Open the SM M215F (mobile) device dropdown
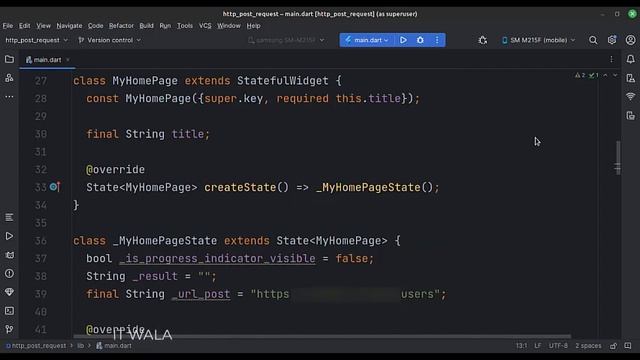Image resolution: width=640 pixels, height=360 pixels. [x=538, y=40]
